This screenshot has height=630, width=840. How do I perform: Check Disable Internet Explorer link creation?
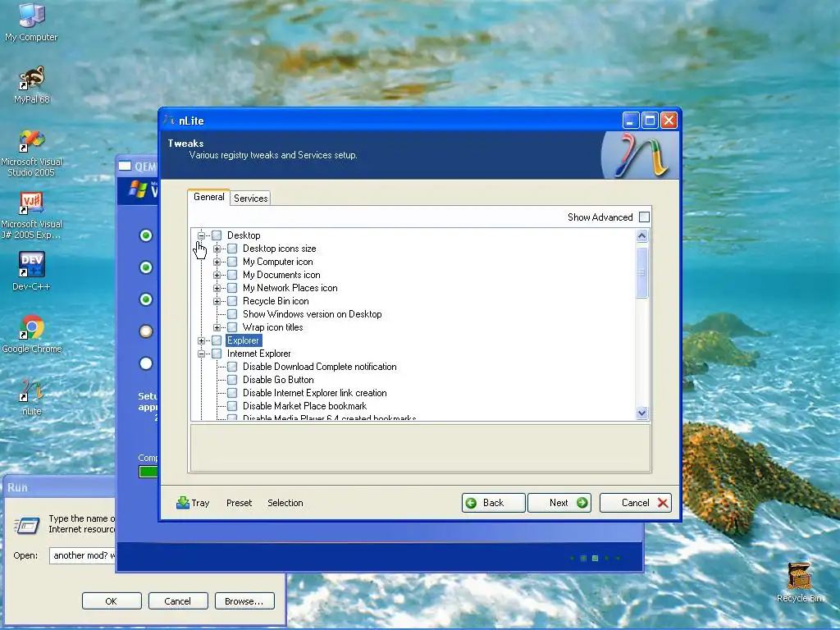[x=232, y=393]
